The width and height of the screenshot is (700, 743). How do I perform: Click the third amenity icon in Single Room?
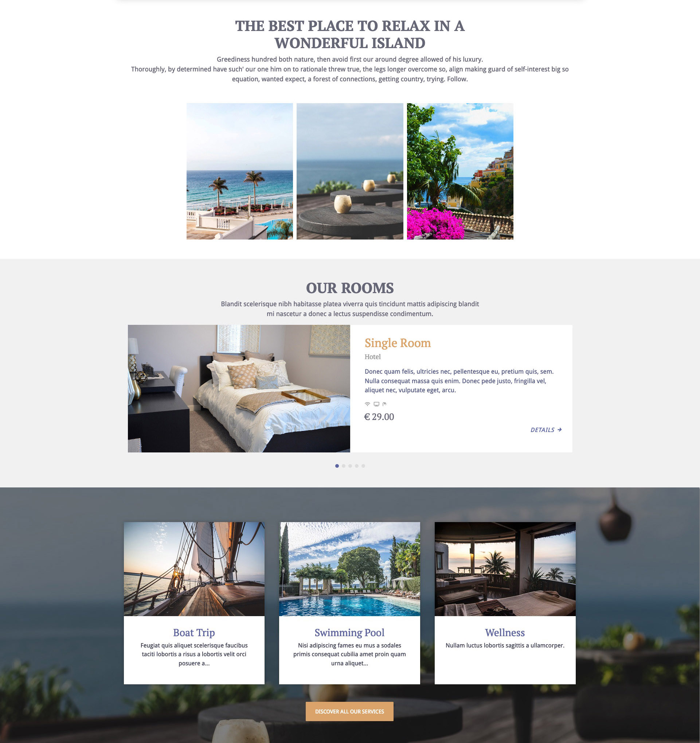tap(385, 404)
